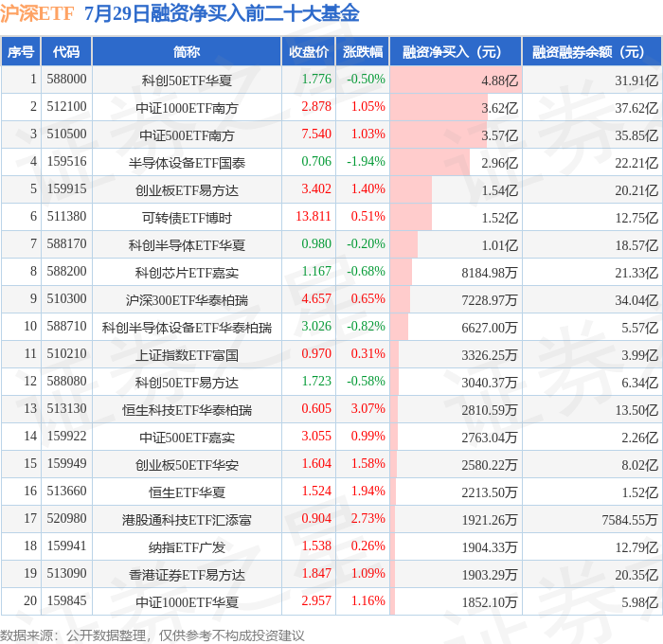Click the 沪深ETF title text

[x=37, y=13]
